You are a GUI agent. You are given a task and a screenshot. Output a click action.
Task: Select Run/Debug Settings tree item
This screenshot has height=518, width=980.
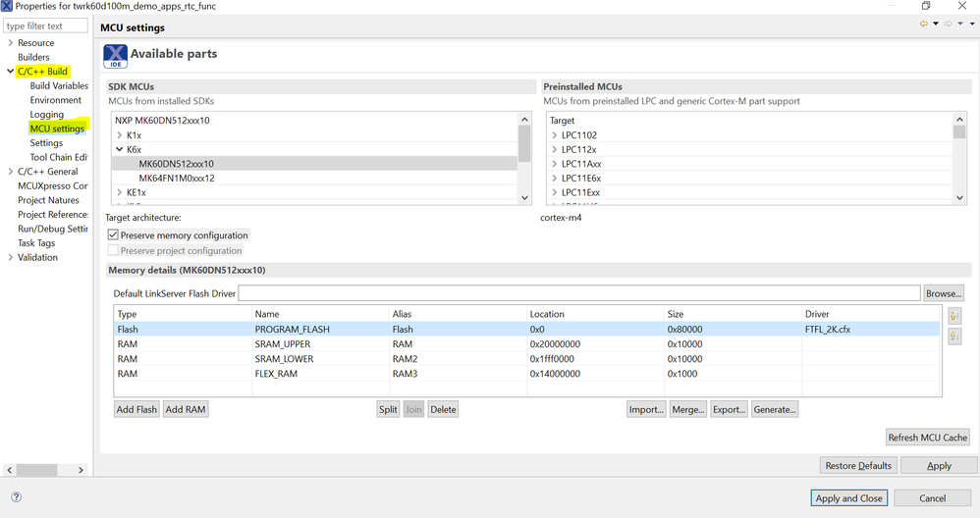(53, 229)
